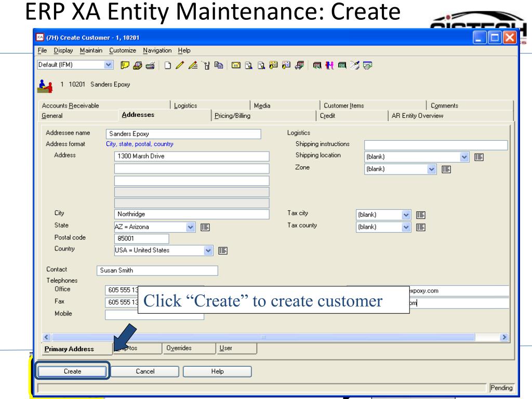Click the green board icon right of two-people icon
This screenshot has height=399, width=532.
342,65
